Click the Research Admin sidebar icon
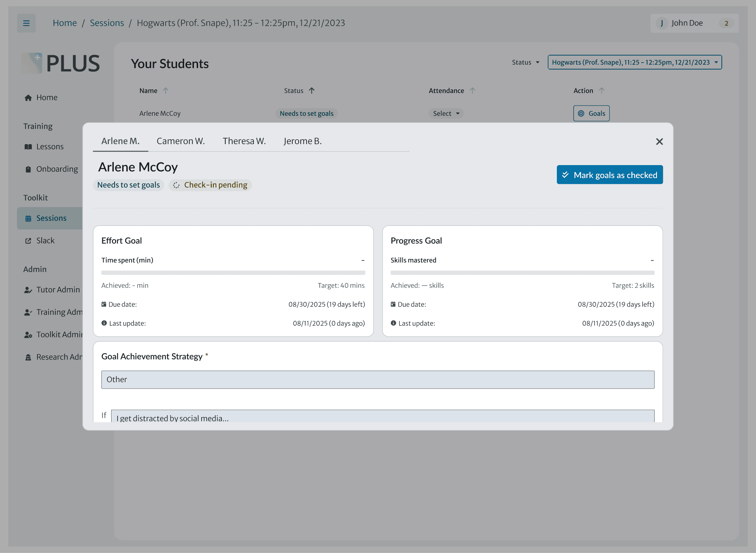756x553 pixels. point(28,357)
